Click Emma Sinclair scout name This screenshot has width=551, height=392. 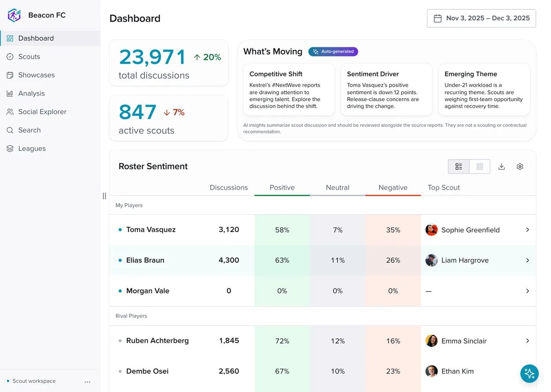click(x=464, y=341)
